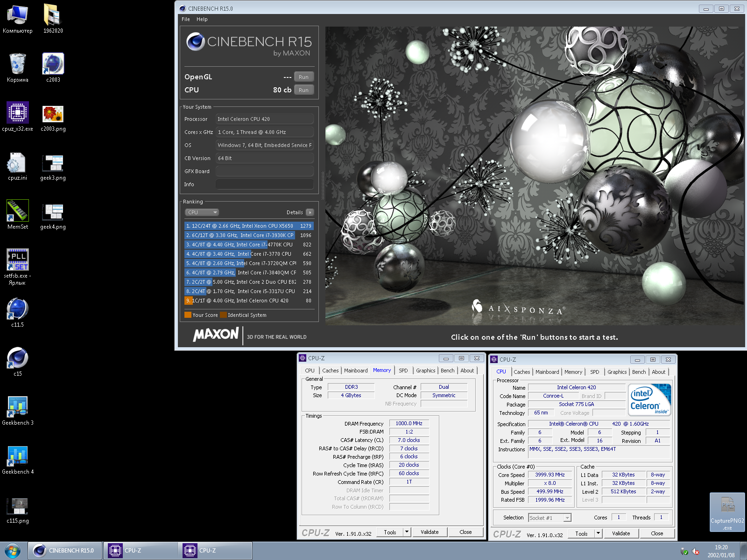Switch to Mainboard tab in left CPU-Z

click(356, 371)
